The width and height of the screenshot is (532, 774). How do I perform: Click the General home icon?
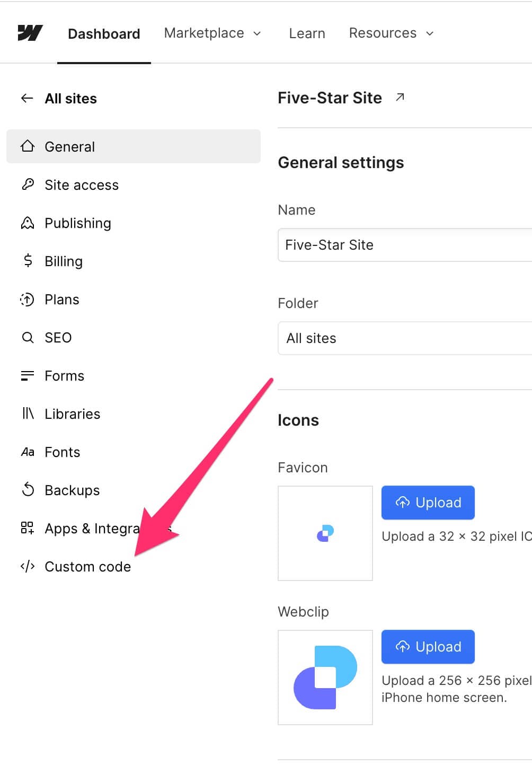coord(28,146)
